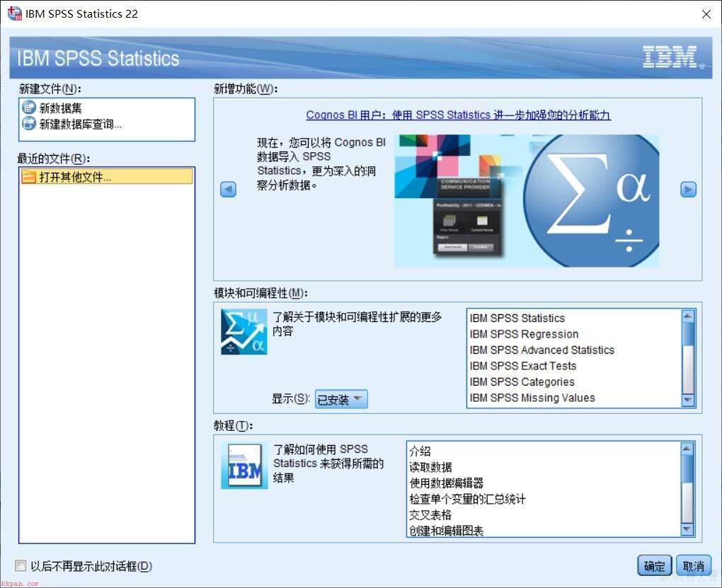Select IBM SPSS Regression module

[573, 334]
